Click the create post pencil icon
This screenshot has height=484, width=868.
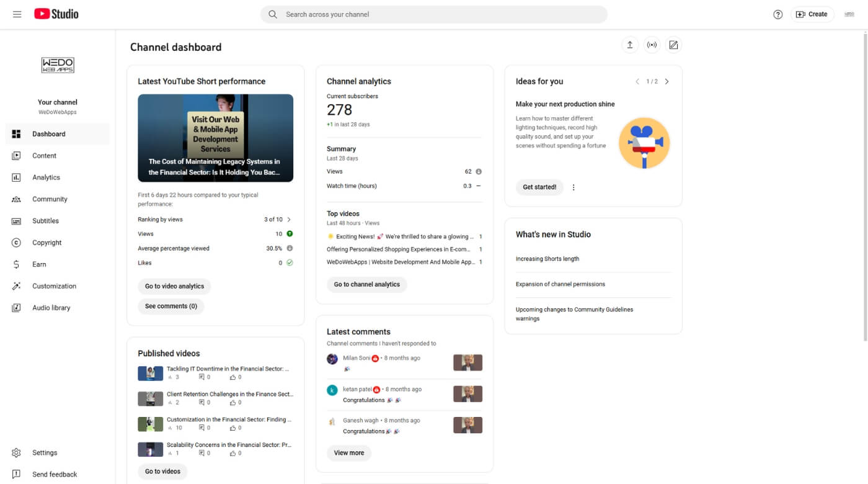673,45
